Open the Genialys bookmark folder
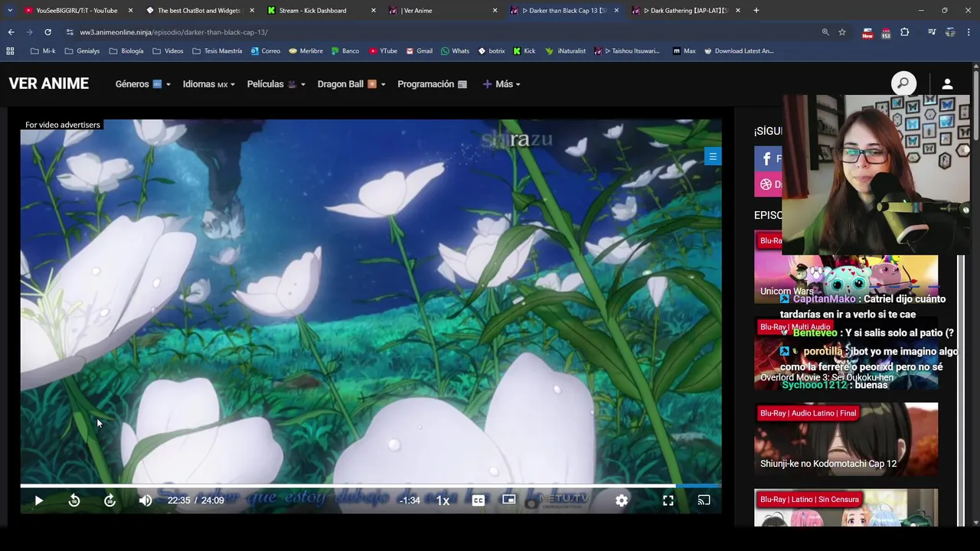The width and height of the screenshot is (980, 551). (83, 51)
